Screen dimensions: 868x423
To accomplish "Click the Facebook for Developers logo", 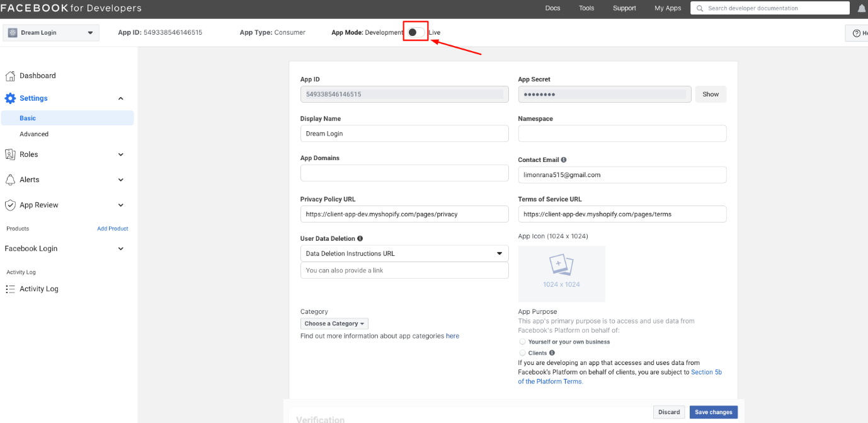I will [71, 8].
